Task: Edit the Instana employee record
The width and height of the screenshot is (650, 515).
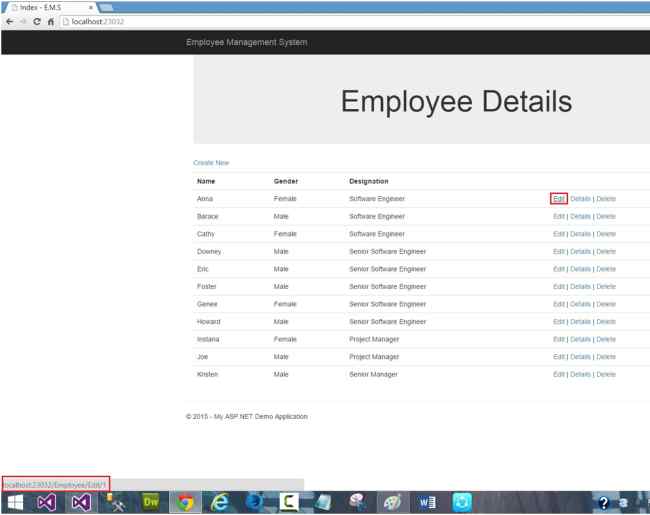Action: click(x=559, y=339)
